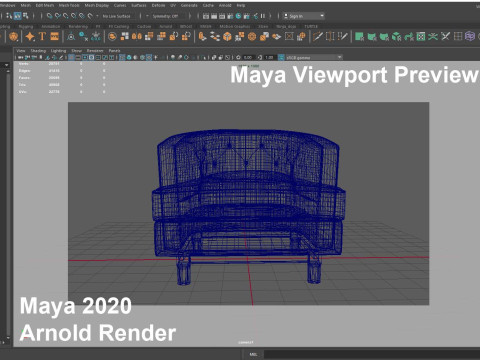The width and height of the screenshot is (480, 360).
Task: Click the Multi-Cut knife shelf icon
Action: [318, 36]
